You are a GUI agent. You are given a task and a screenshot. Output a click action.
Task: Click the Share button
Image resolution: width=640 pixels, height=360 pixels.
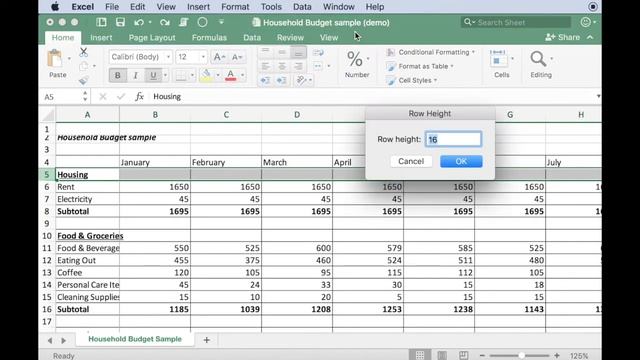(x=562, y=37)
